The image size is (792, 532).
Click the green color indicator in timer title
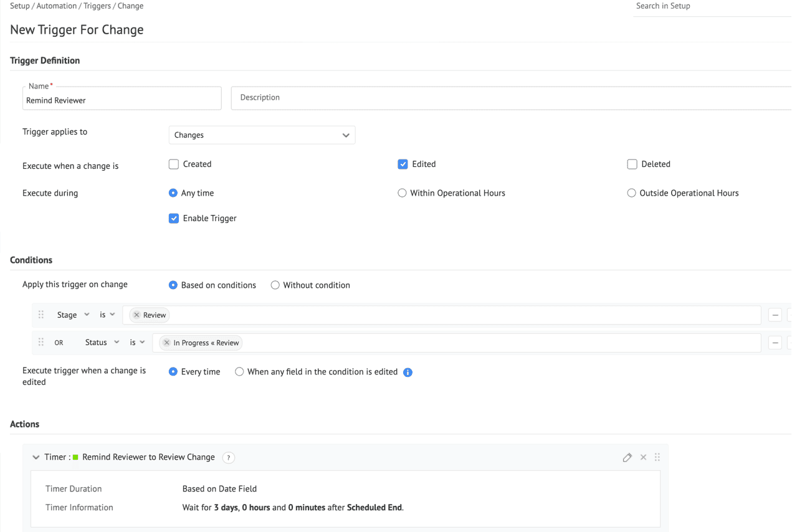[75, 457]
